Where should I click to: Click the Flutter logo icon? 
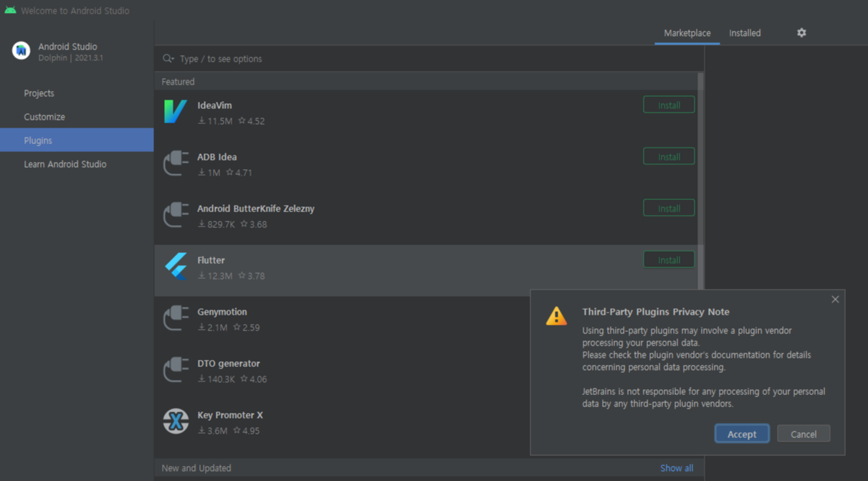(176, 266)
